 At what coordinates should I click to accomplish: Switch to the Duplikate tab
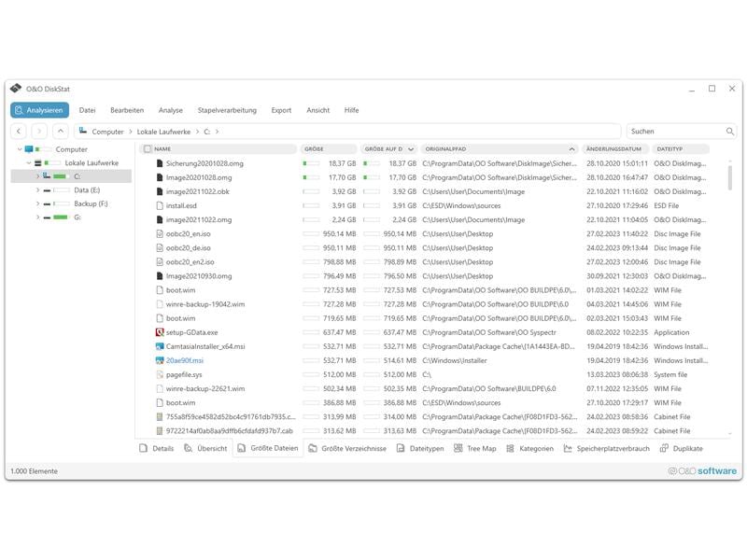682,448
